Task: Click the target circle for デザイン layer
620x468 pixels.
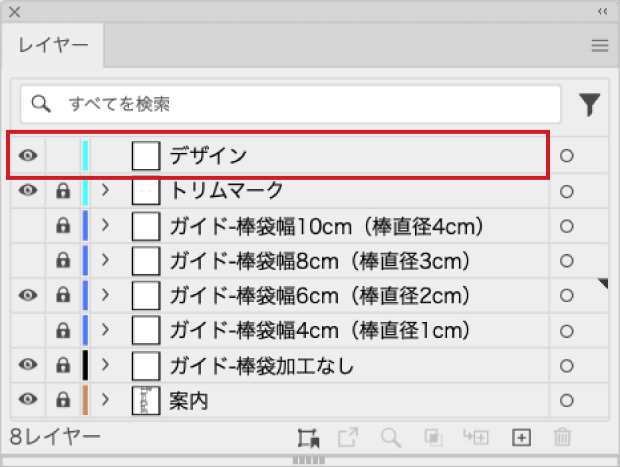Action: pos(567,156)
